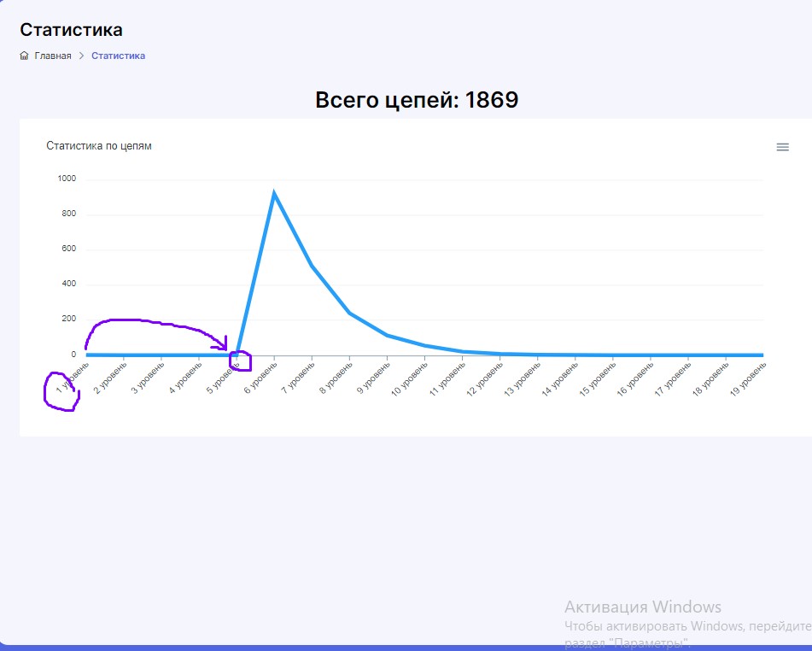Image resolution: width=812 pixels, height=651 pixels.
Task: Click the breadcrumb chevron separator
Action: [81, 56]
